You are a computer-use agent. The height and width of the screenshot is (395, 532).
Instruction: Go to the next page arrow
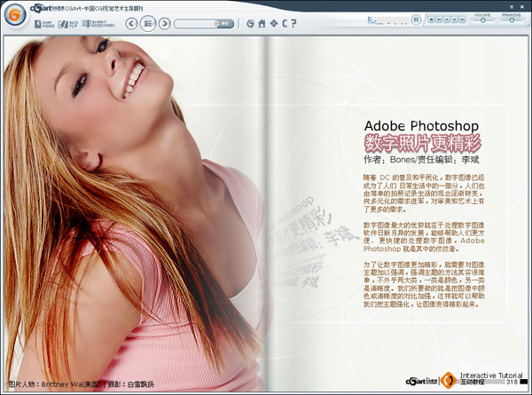click(165, 23)
